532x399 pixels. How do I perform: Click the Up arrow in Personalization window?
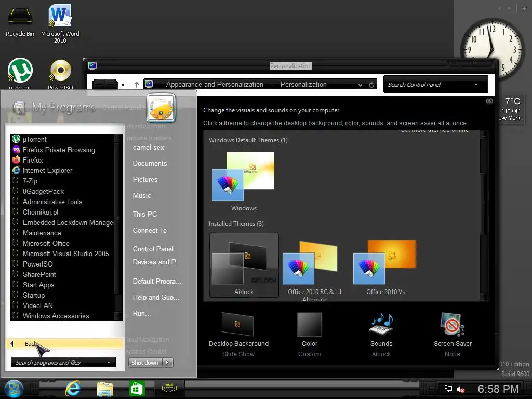(x=137, y=85)
